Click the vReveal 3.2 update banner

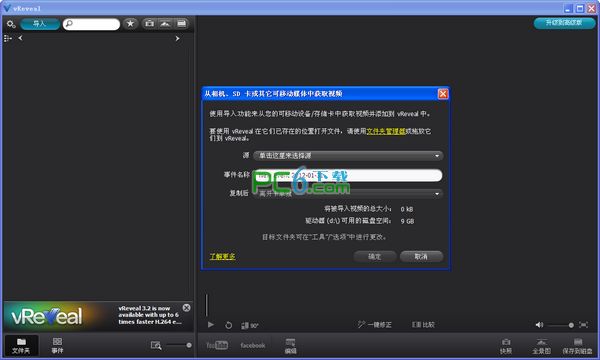pos(98,316)
